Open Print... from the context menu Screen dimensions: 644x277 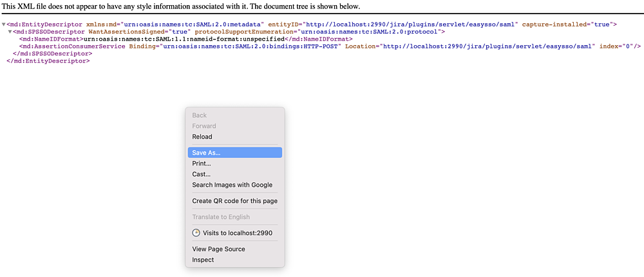[x=235, y=164]
